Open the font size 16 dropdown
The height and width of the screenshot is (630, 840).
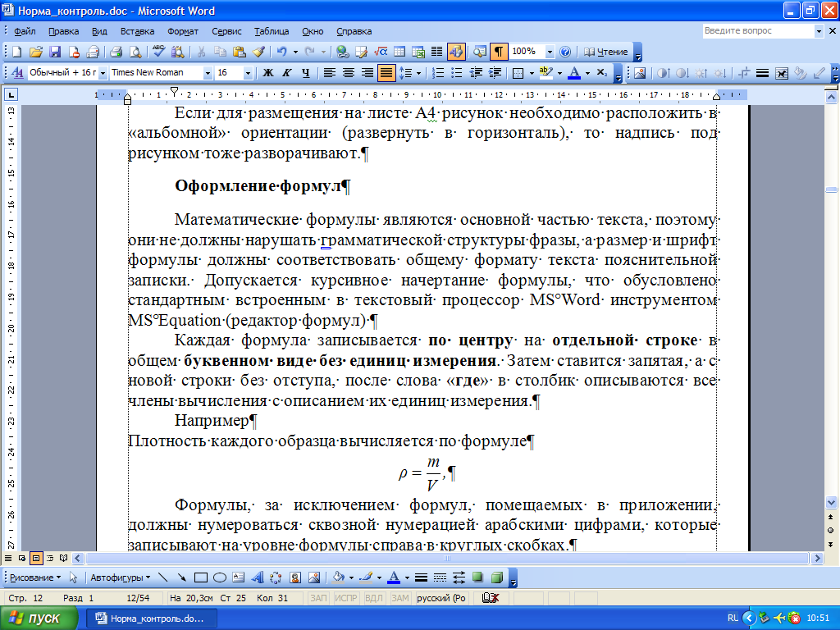(x=248, y=73)
